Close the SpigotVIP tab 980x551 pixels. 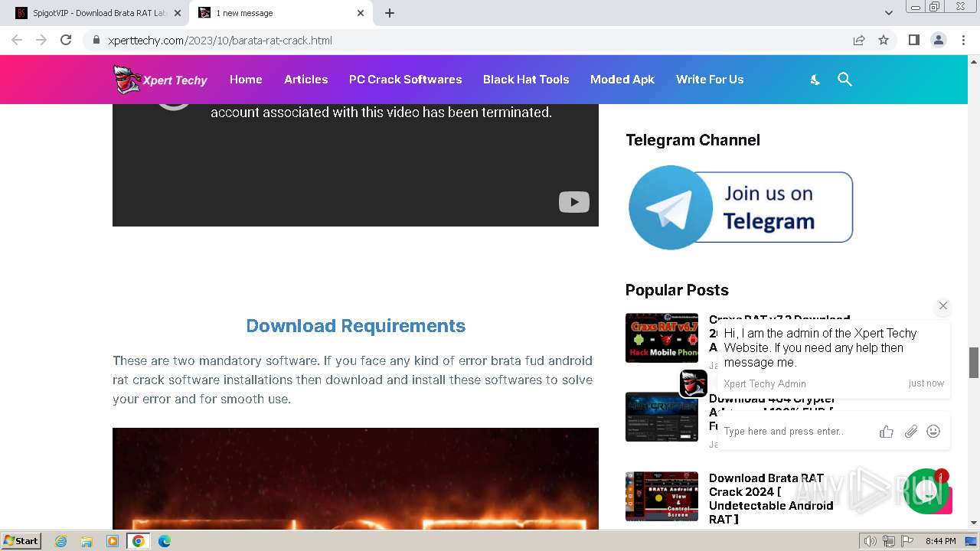tap(178, 13)
